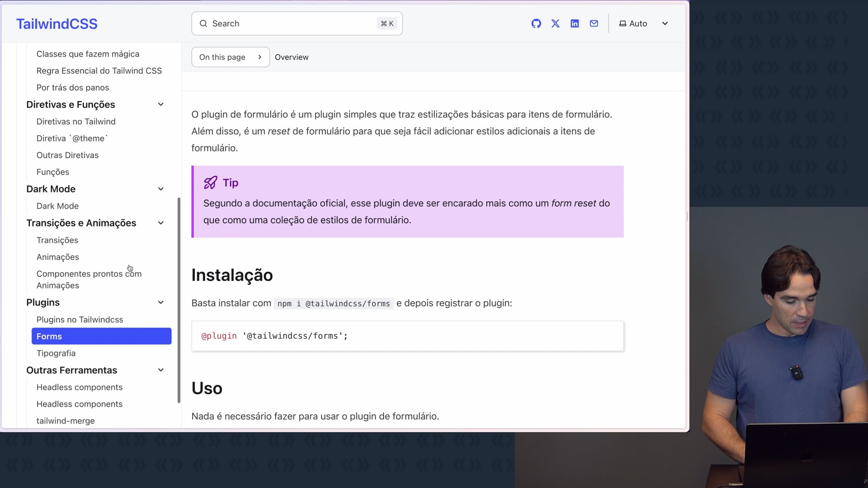
Task: Collapse the Dark Mode section chevron
Action: pos(160,189)
